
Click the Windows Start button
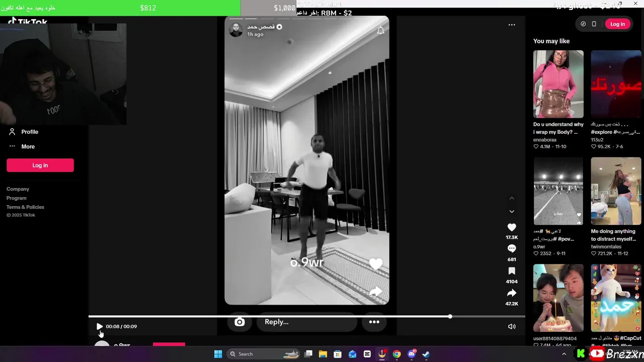pos(218,354)
